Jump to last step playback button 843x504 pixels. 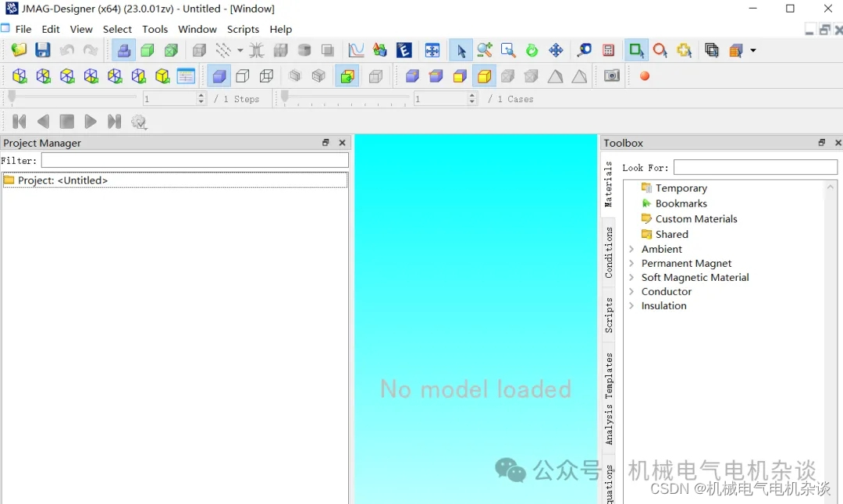pos(114,122)
